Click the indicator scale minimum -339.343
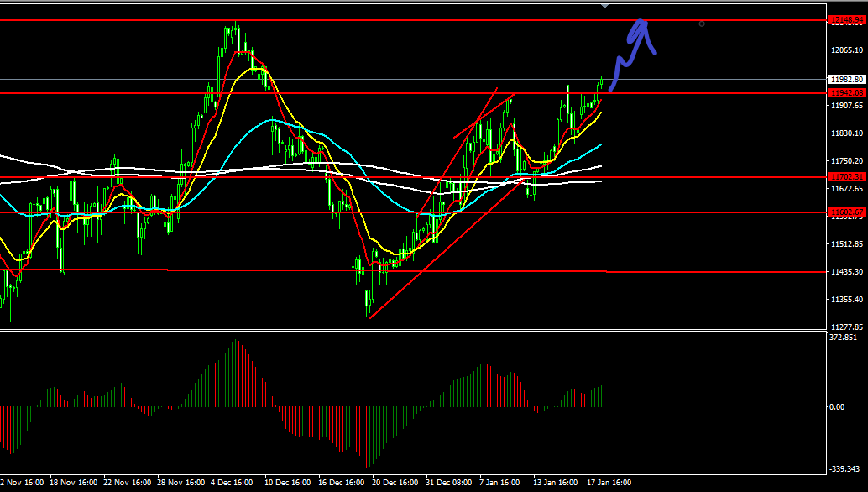Screen dimensions: 868x492 tap(844, 469)
